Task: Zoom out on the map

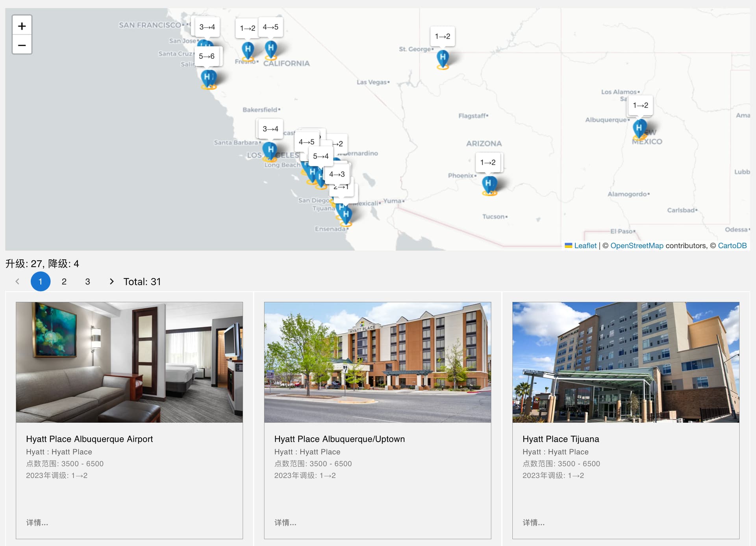Action: 22,45
